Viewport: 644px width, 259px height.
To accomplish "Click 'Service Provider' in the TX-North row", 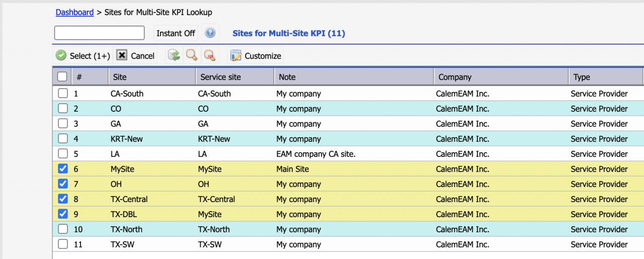I will coord(599,229).
